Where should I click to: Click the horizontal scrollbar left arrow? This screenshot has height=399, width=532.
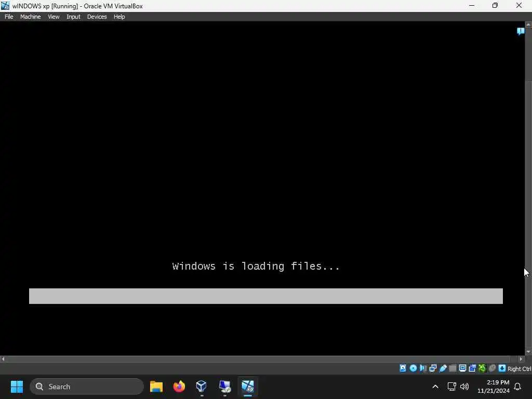tap(3, 358)
